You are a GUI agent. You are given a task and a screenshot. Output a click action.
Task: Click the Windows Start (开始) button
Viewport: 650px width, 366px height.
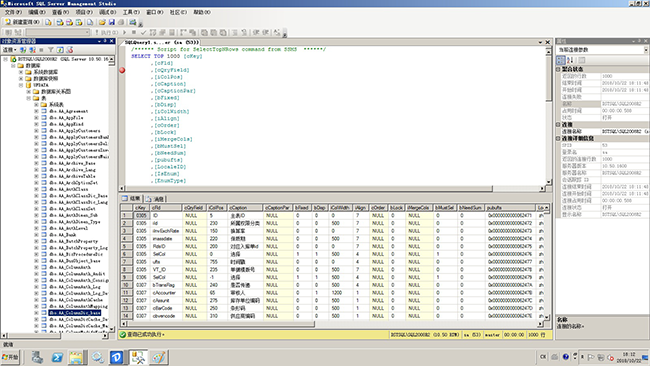click(x=10, y=357)
